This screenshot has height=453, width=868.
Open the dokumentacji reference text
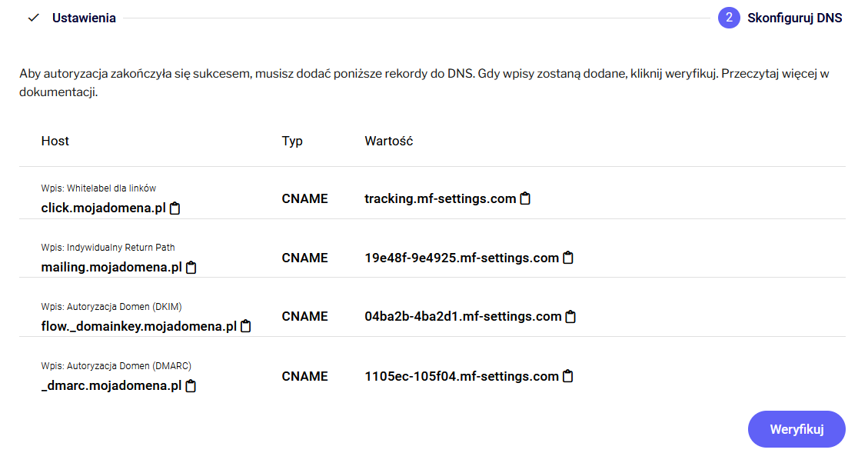58,93
